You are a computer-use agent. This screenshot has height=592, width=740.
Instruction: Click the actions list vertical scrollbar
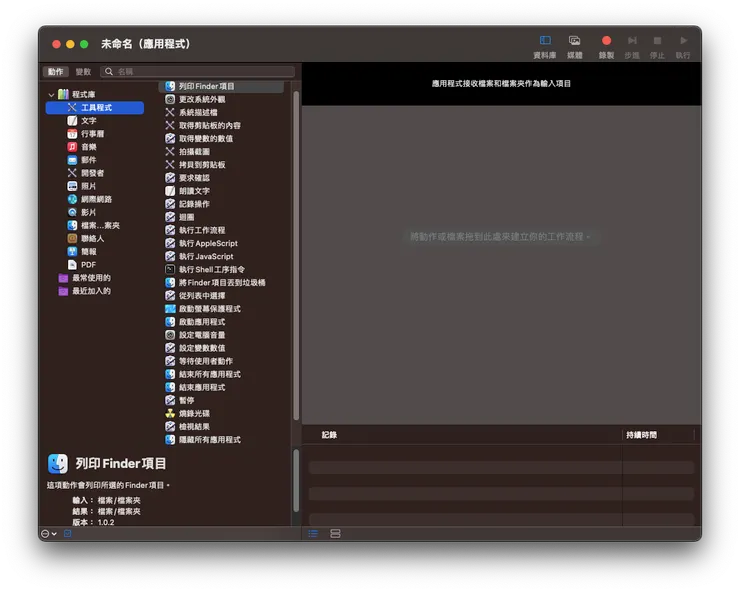point(296,255)
